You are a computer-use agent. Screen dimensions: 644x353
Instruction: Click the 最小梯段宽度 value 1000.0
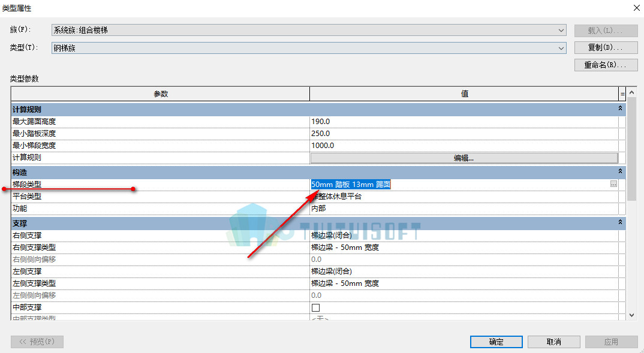click(464, 145)
